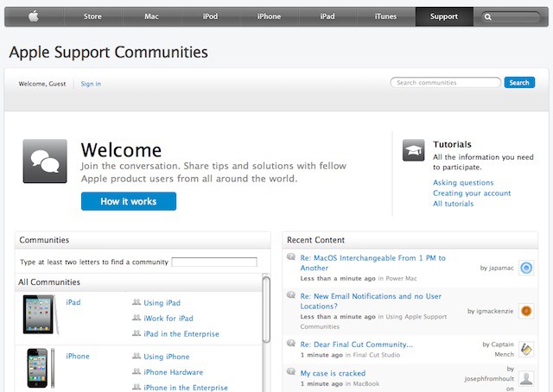Click the magnifier icon in top search

(487, 17)
